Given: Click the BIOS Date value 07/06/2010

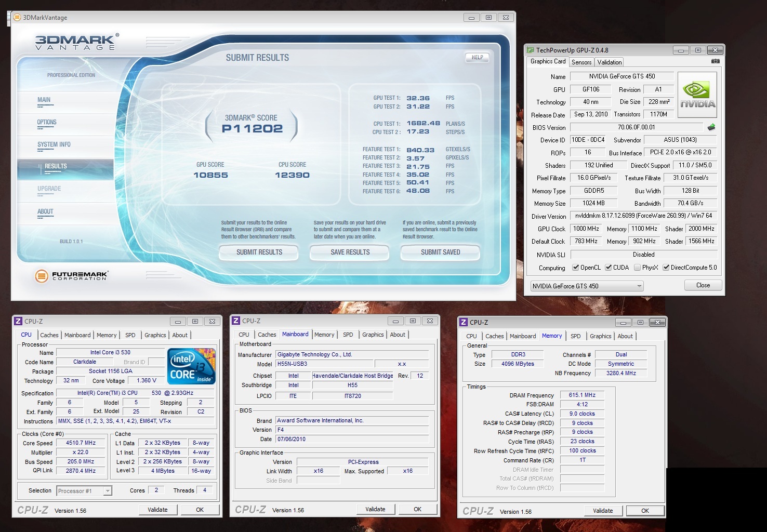Looking at the screenshot, I should point(352,440).
